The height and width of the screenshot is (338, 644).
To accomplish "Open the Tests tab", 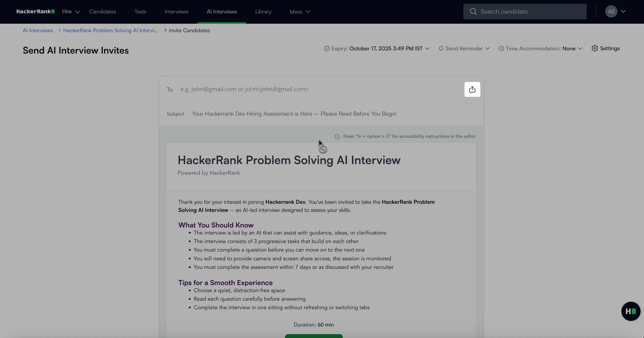I will [140, 12].
